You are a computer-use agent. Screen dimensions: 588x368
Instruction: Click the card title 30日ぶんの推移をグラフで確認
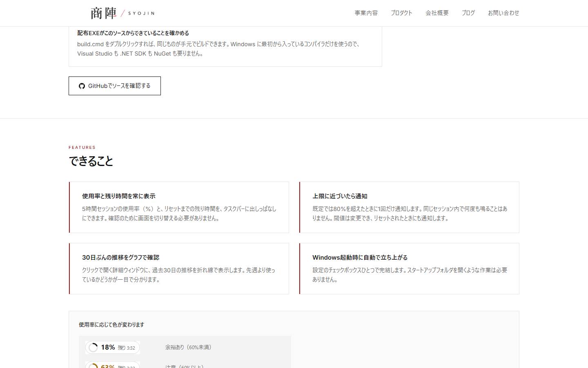tap(120, 258)
